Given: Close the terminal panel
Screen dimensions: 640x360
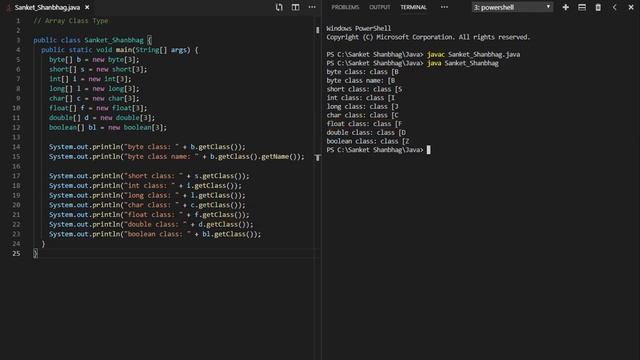Looking at the screenshot, I should click(631, 7).
